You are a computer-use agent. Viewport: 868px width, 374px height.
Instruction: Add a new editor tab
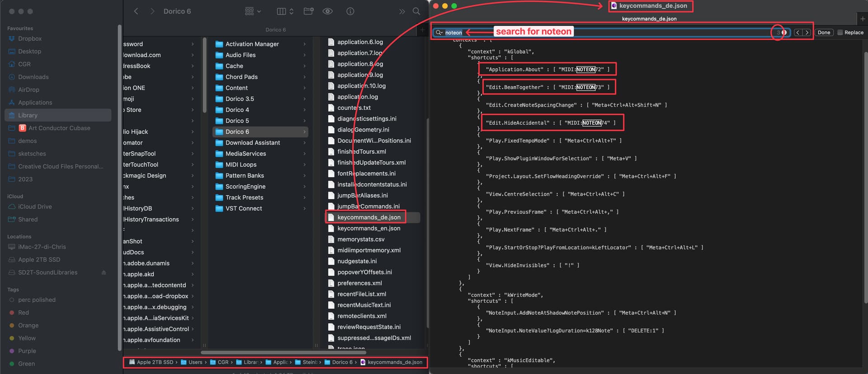[x=862, y=19]
